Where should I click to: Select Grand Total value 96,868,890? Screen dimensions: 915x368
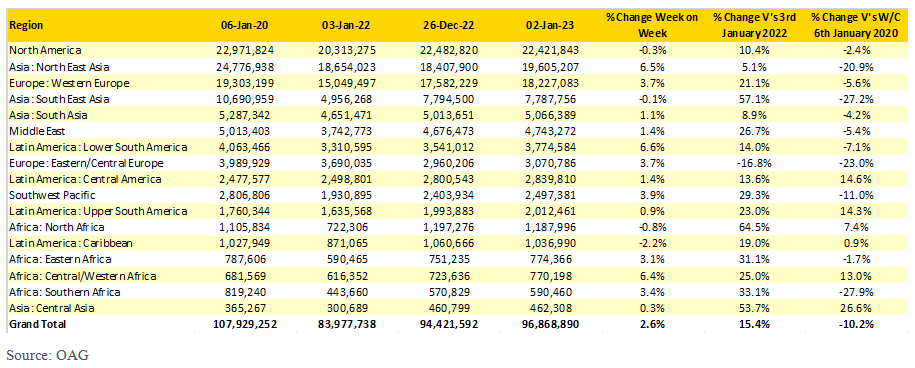point(548,324)
